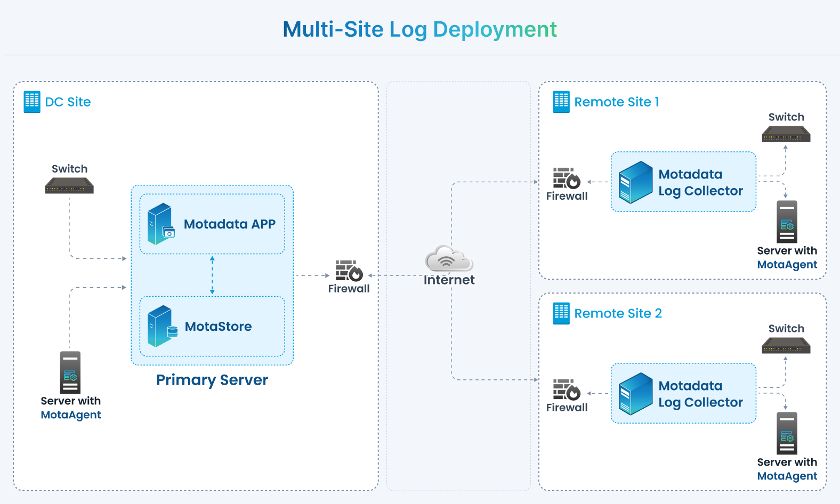This screenshot has width=840, height=504.
Task: Click Remote Site 1 Server with MotaAgent label
Action: point(787,258)
